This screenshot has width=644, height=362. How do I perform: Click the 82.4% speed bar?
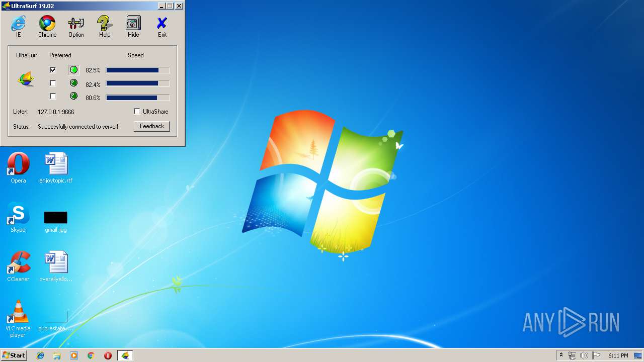[x=138, y=83]
